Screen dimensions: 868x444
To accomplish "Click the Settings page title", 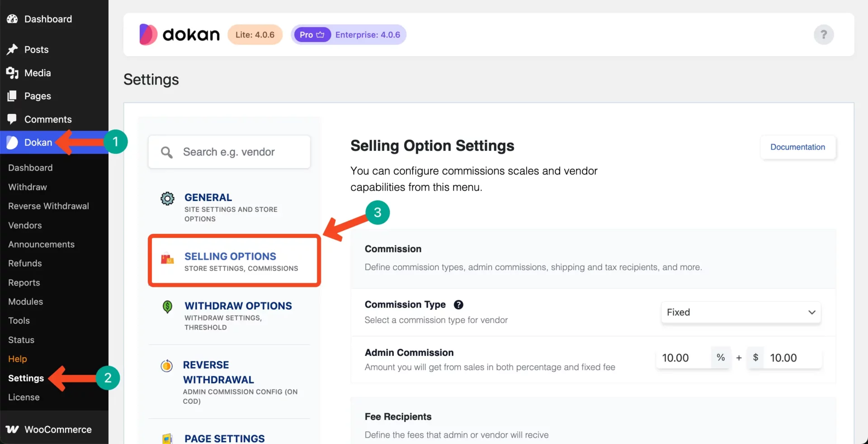I will [151, 79].
